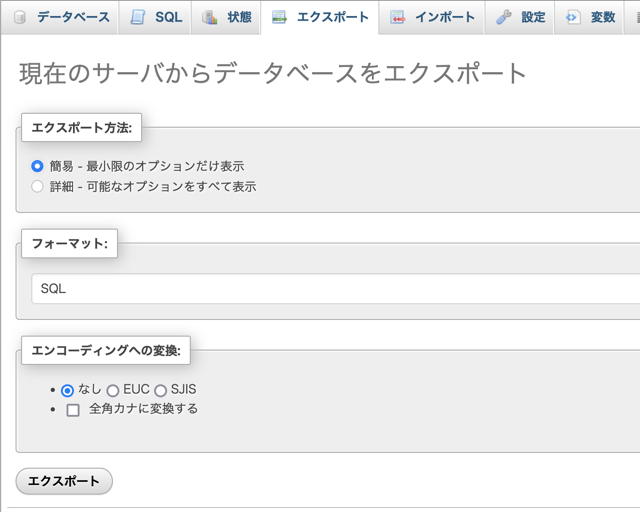Choose the SJIS encoding radio button
Viewport: 640px width, 512px height.
161,390
